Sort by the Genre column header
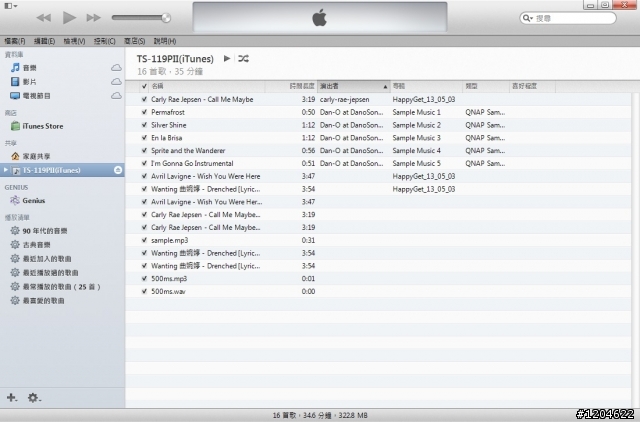Viewport: 640px width, 422px height. (487, 86)
